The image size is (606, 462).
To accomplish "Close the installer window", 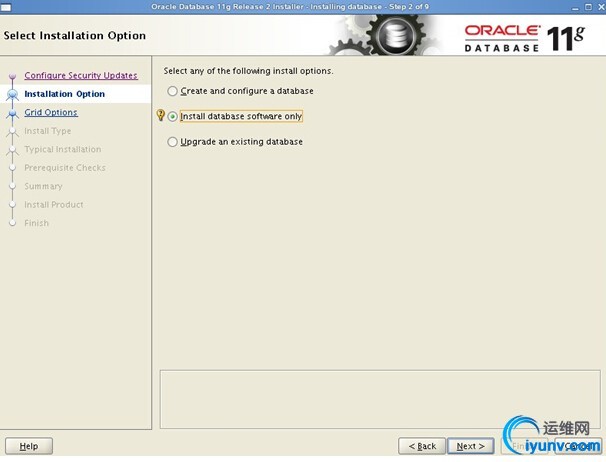I will [x=601, y=7].
